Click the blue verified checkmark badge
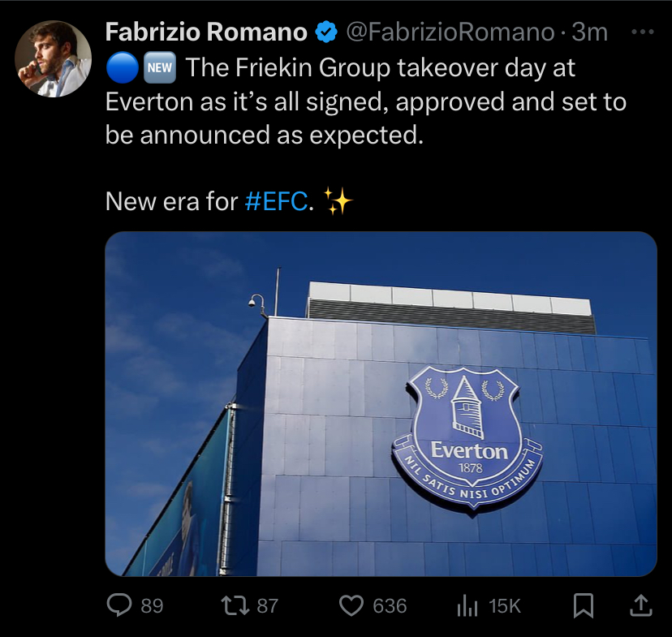Image resolution: width=672 pixels, height=637 pixels. [326, 32]
